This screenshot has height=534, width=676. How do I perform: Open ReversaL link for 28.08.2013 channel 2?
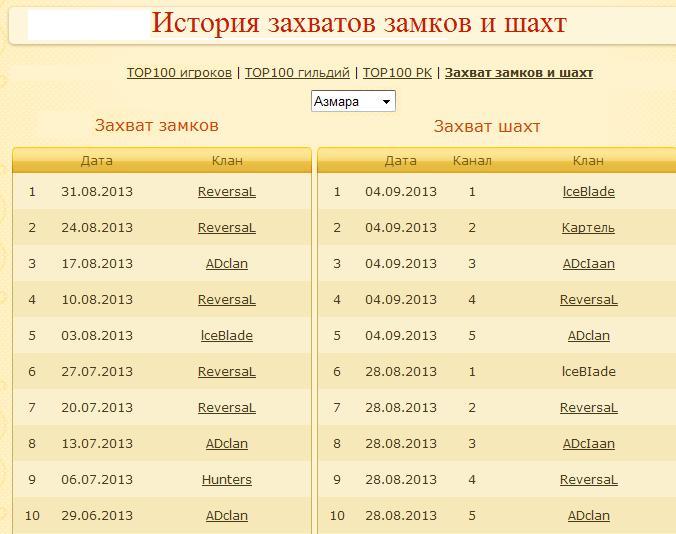click(588, 408)
